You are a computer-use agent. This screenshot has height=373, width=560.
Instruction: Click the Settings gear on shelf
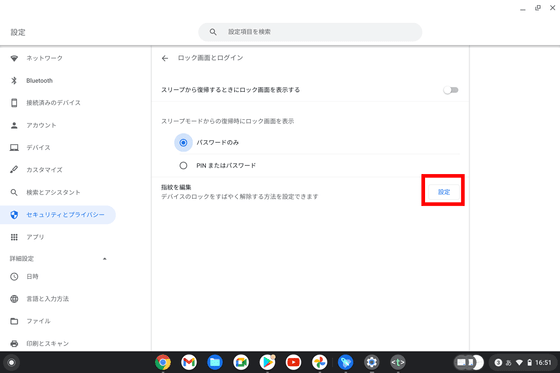click(371, 363)
